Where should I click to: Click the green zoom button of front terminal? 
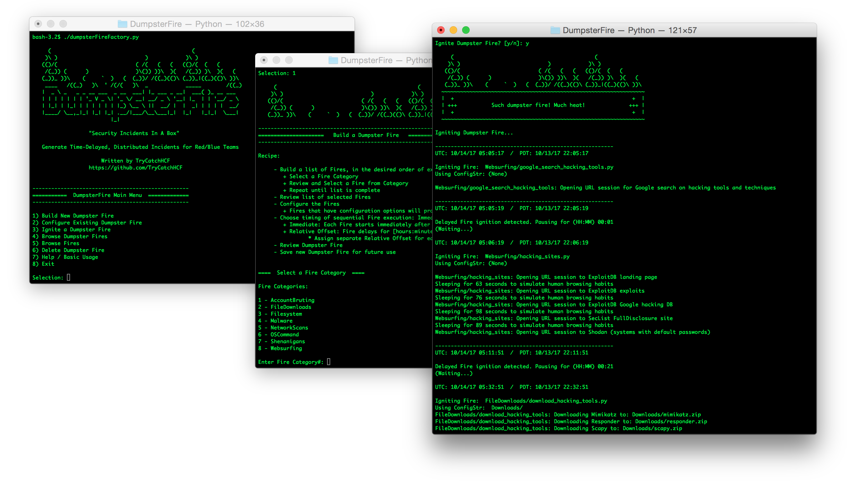(x=466, y=30)
